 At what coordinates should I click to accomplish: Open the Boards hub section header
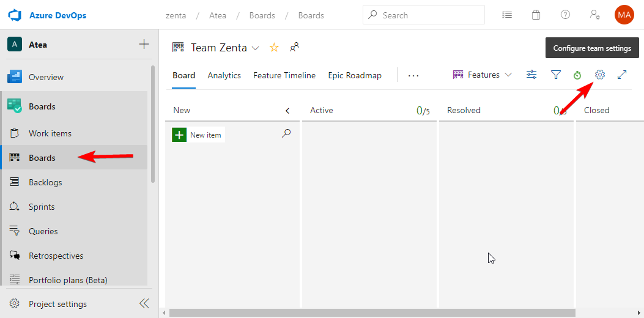(x=73, y=106)
